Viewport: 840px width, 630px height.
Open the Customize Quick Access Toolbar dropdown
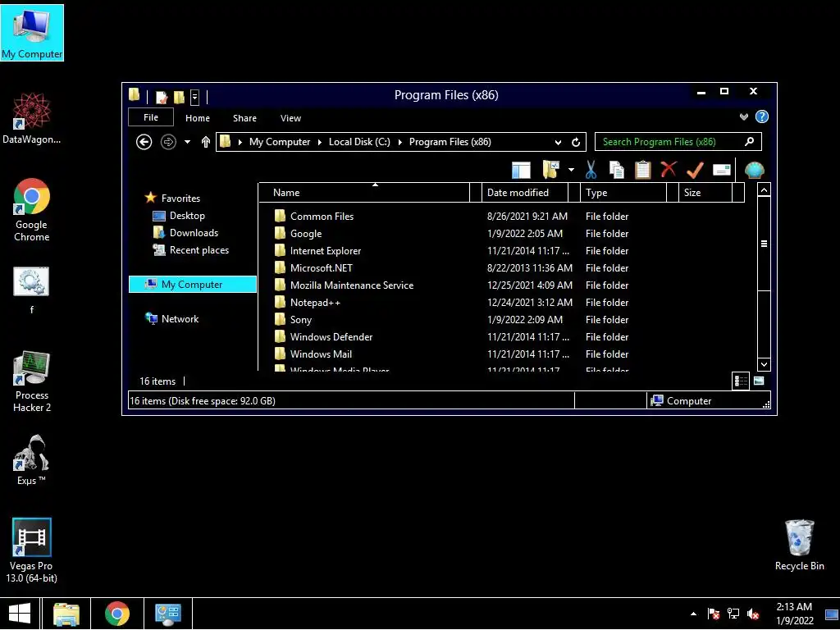tap(195, 97)
